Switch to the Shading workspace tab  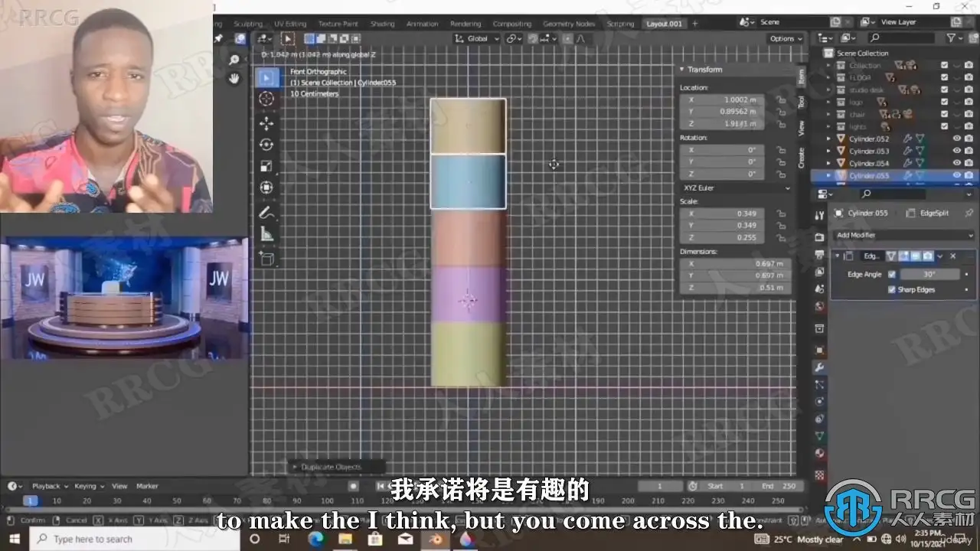pyautogui.click(x=382, y=24)
